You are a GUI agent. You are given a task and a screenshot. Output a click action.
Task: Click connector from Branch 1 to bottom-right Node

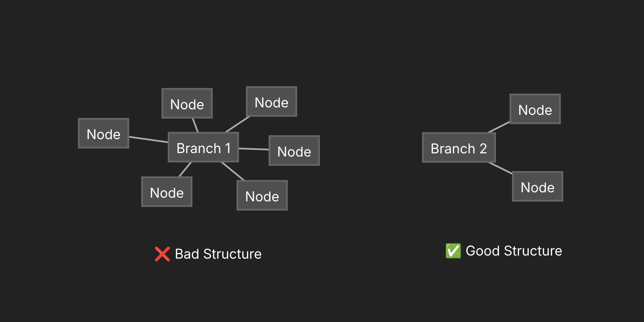click(x=233, y=171)
